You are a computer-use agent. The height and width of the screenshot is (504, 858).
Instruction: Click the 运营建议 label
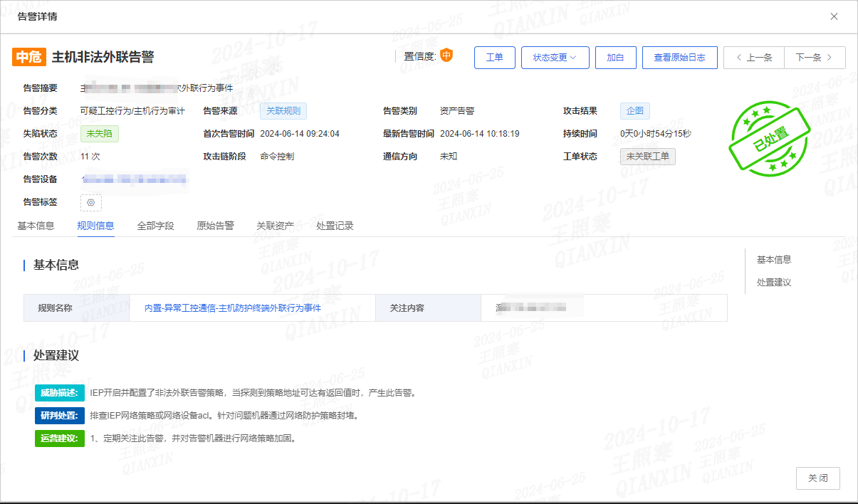click(60, 439)
